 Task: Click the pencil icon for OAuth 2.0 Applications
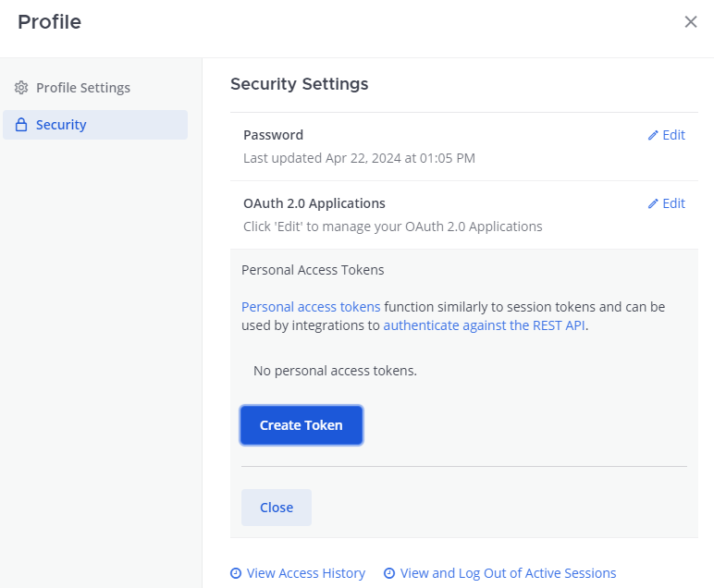(x=653, y=203)
